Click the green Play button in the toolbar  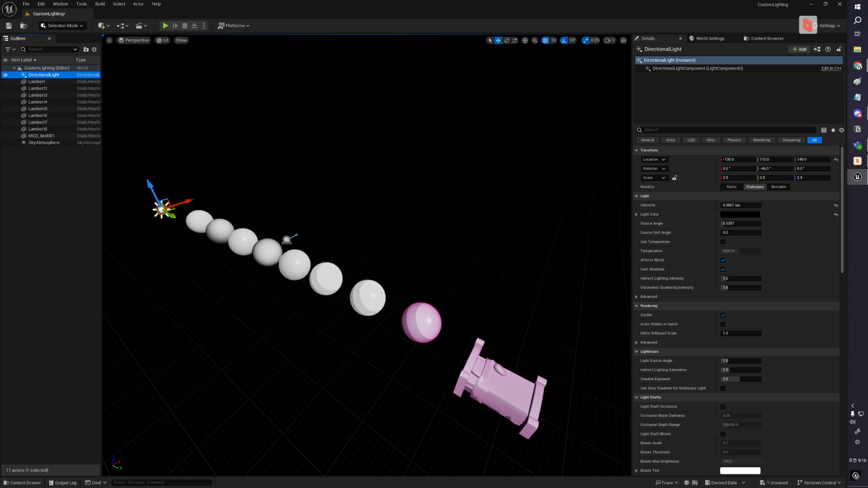point(165,26)
